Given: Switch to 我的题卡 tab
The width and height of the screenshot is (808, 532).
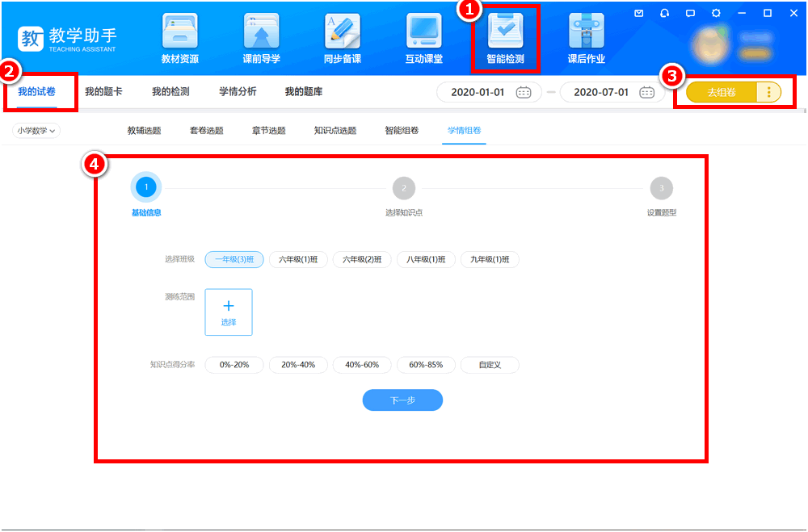Looking at the screenshot, I should (103, 92).
